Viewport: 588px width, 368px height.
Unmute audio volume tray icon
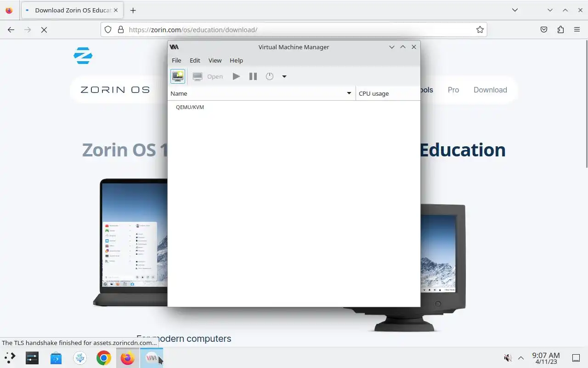click(x=508, y=358)
